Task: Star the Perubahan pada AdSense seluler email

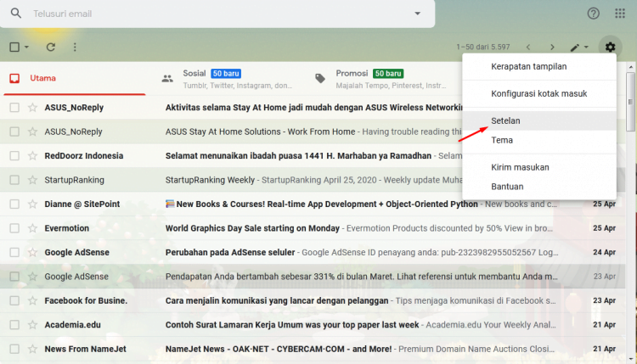Action: [x=32, y=252]
